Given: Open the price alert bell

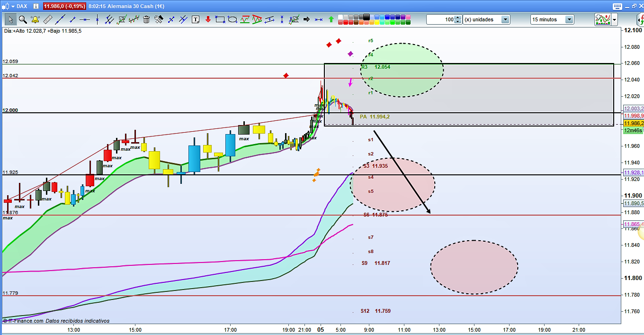Looking at the screenshot, I should pos(35,19).
